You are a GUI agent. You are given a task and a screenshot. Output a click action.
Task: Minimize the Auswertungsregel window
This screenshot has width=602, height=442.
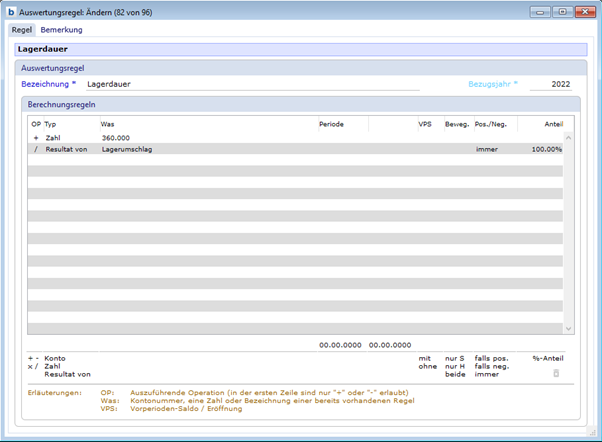(541, 12)
